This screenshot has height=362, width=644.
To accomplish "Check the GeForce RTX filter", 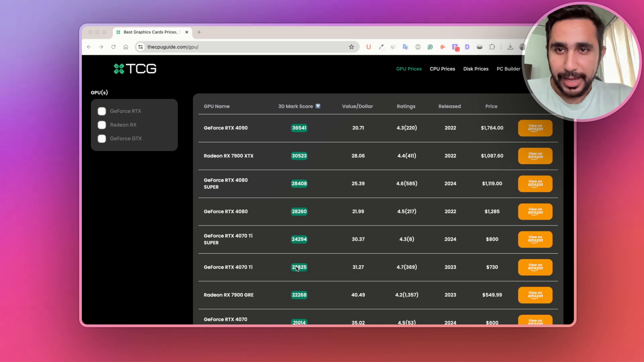I will point(102,111).
